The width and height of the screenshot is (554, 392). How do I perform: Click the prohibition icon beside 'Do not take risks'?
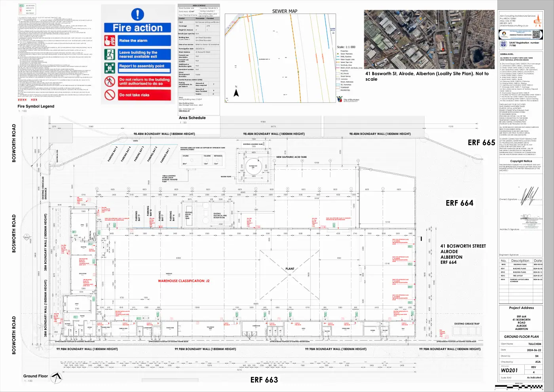click(110, 95)
